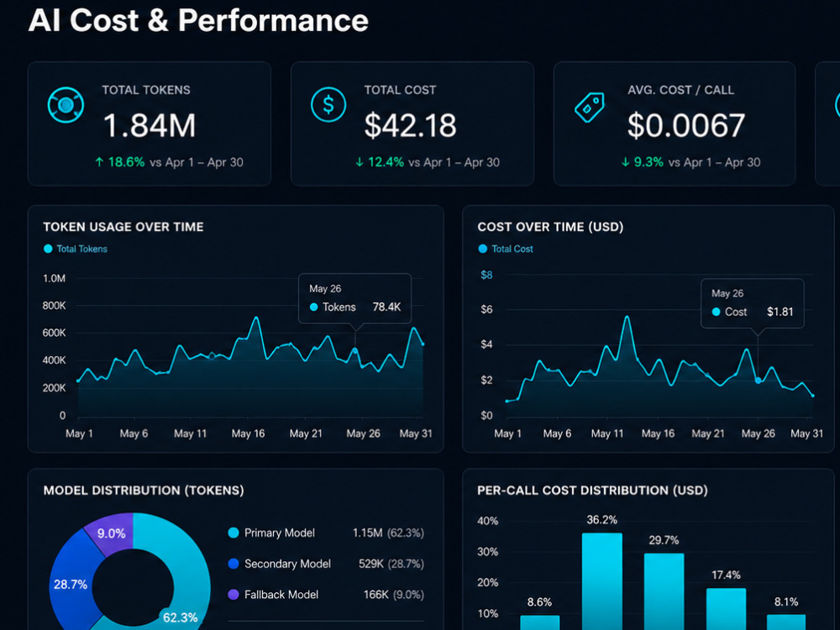This screenshot has width=840, height=630.
Task: Click the 40% y-axis label
Action: [487, 521]
